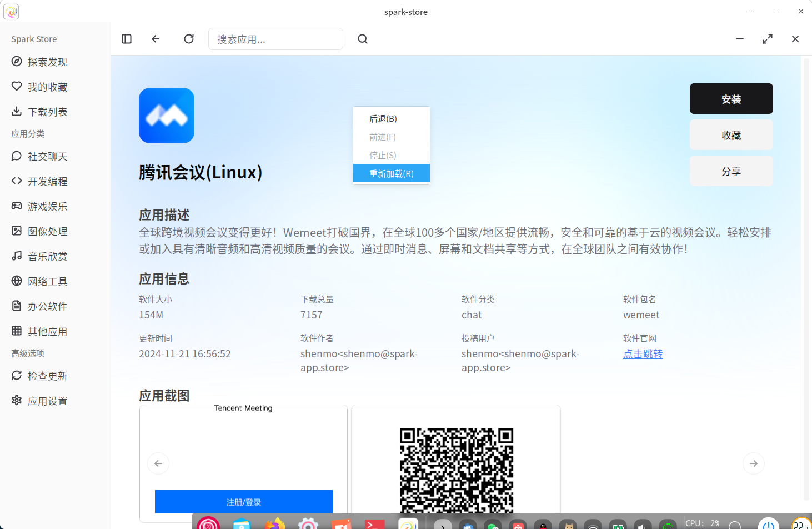Viewport: 812px width, 529px height.
Task: Open 应用设置 app settings
Action: 47,401
